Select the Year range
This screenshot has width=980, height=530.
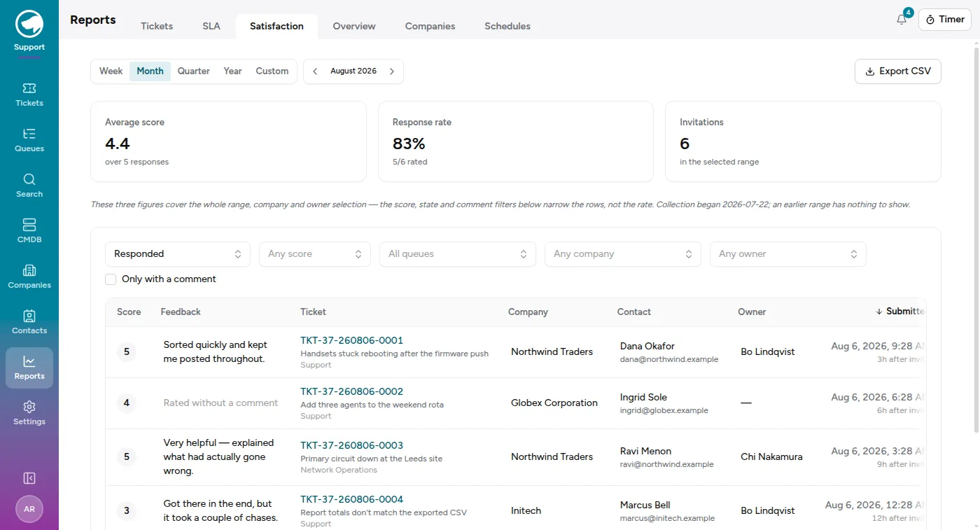click(233, 71)
